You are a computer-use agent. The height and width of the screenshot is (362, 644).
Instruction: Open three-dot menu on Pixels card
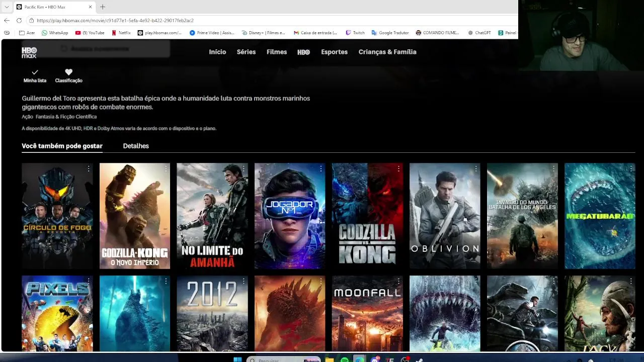89,281
